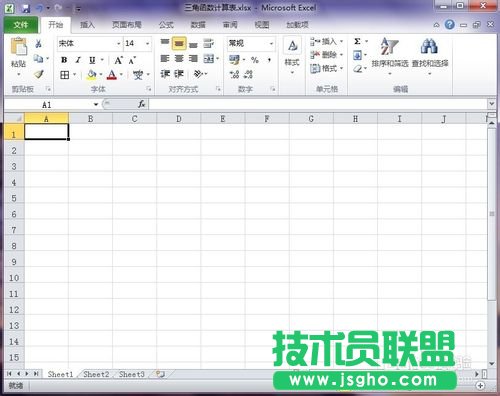The height and width of the screenshot is (396, 500).
Task: Select the Format Painter brush
Action: click(39, 74)
